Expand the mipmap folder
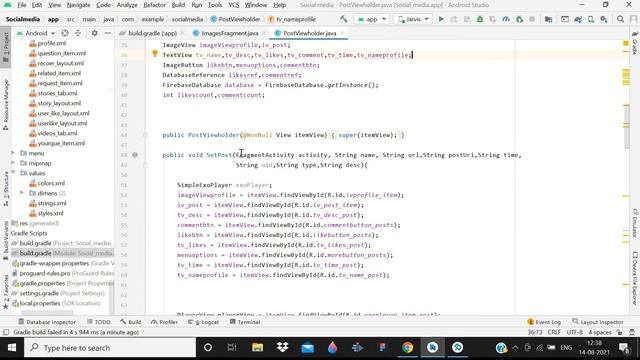Viewport: 640px width, 360px height. tap(13, 163)
